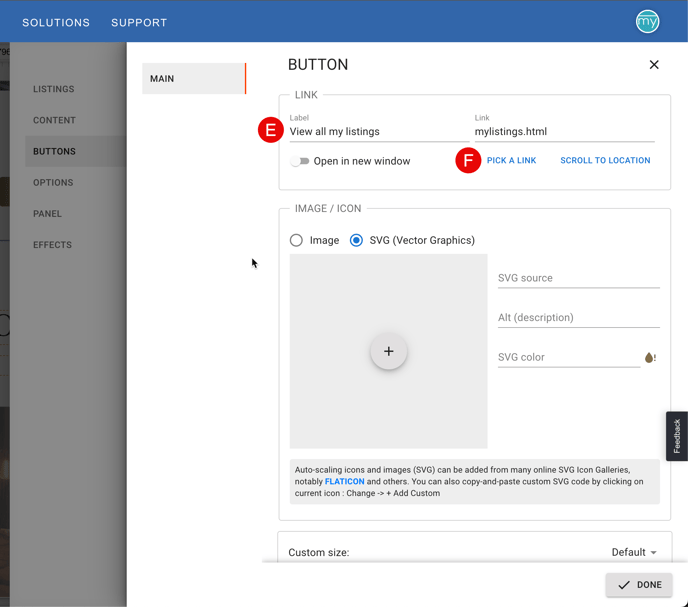This screenshot has height=607, width=688.
Task: Click the Alt (description) field
Action: 579,317
